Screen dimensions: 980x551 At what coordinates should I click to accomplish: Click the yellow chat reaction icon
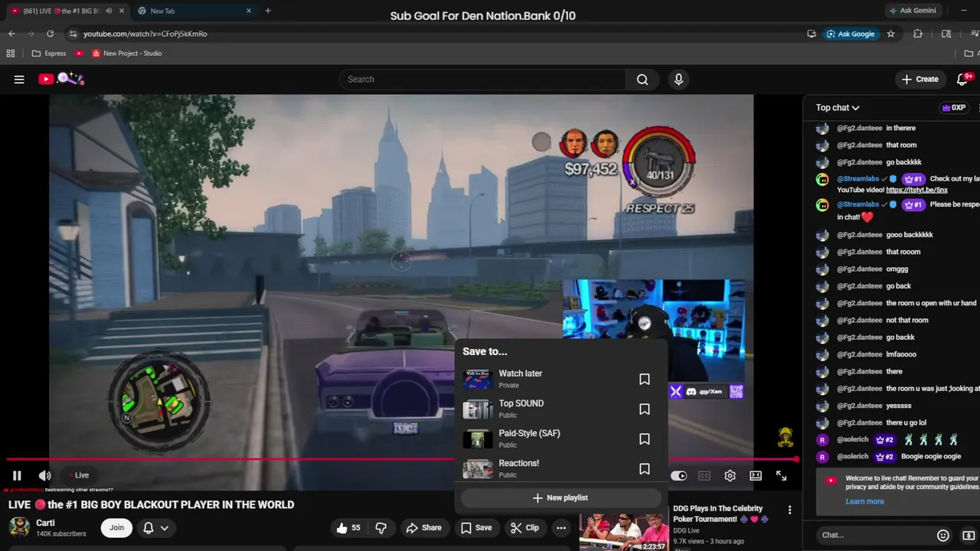(x=785, y=438)
